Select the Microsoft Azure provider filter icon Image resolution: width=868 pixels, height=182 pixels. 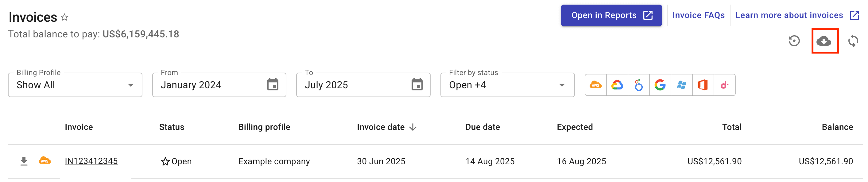point(682,85)
